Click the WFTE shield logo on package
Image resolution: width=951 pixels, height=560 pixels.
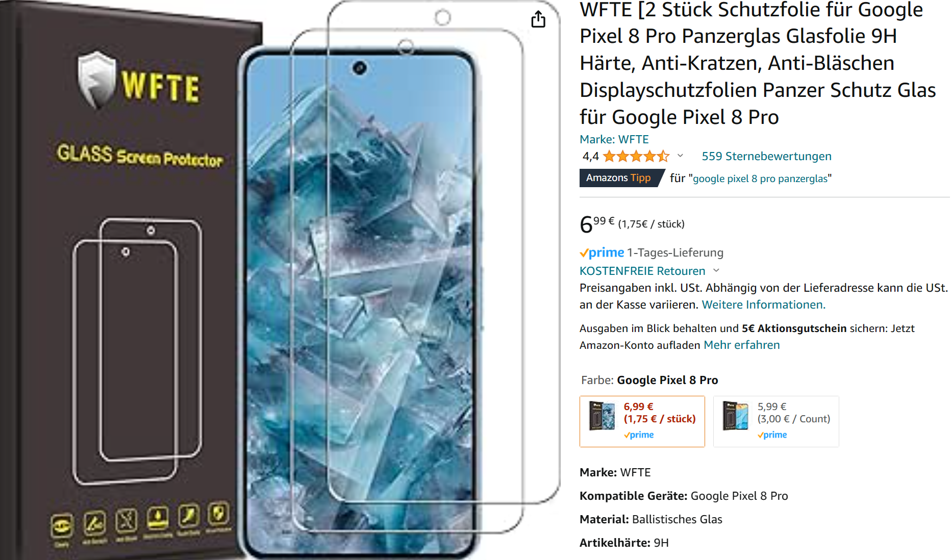[x=97, y=80]
